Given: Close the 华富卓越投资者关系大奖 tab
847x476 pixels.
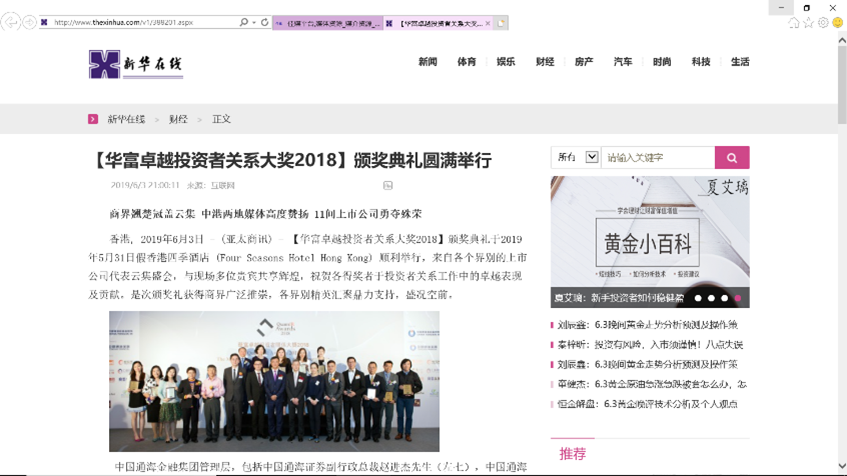Looking at the screenshot, I should (488, 23).
